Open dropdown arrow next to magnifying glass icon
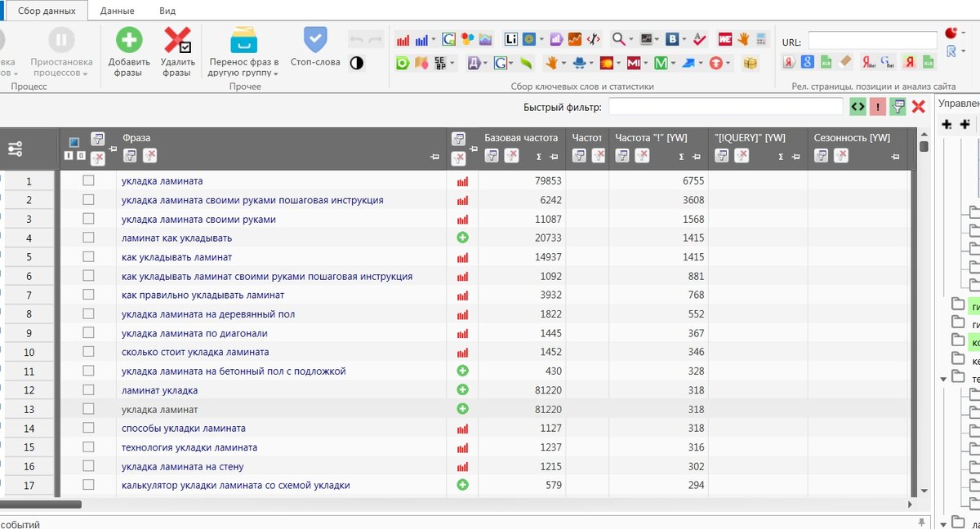Image resolution: width=980 pixels, height=529 pixels. pyautogui.click(x=631, y=39)
